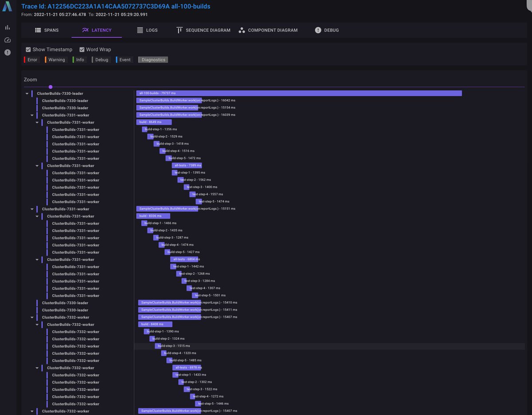Screen dimensions: 532x415
Task: Toggle the Info log level filter
Action: tap(79, 60)
